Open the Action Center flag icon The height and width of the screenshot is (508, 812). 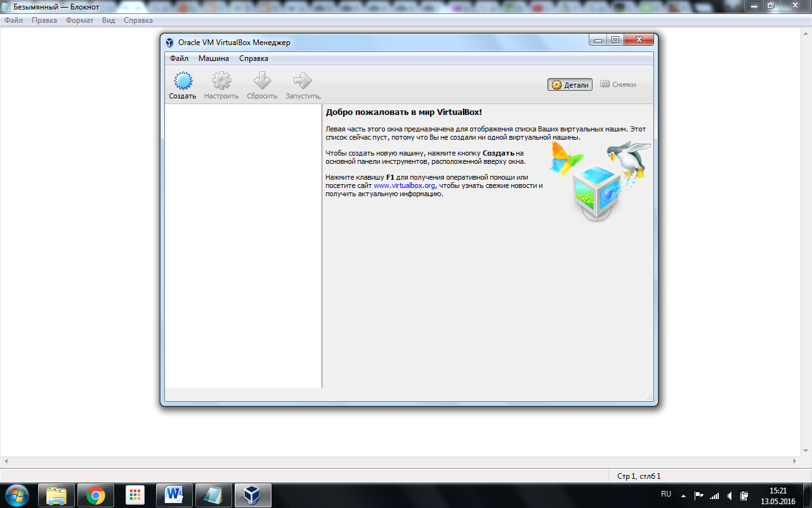(x=699, y=495)
